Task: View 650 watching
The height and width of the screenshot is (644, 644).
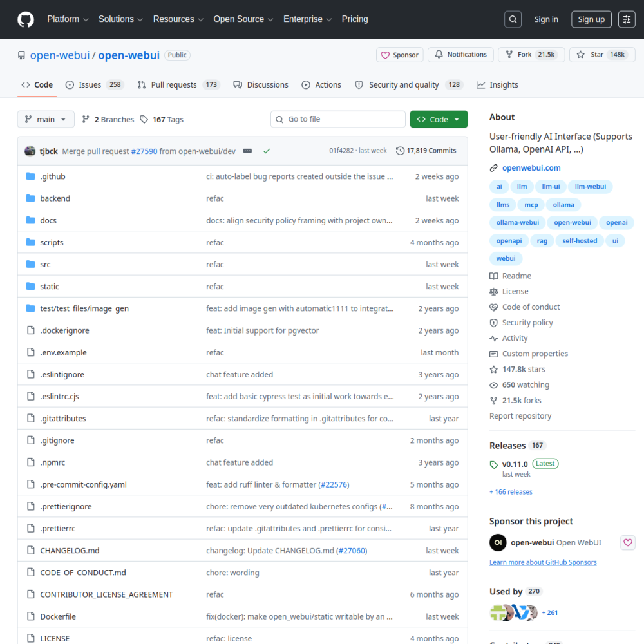Action: (x=519, y=385)
